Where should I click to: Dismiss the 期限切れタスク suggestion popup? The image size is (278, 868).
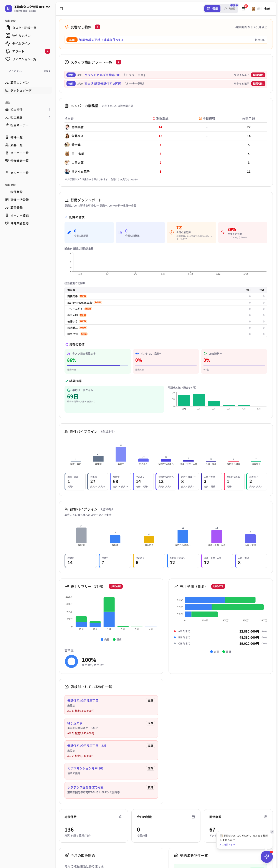tap(272, 832)
